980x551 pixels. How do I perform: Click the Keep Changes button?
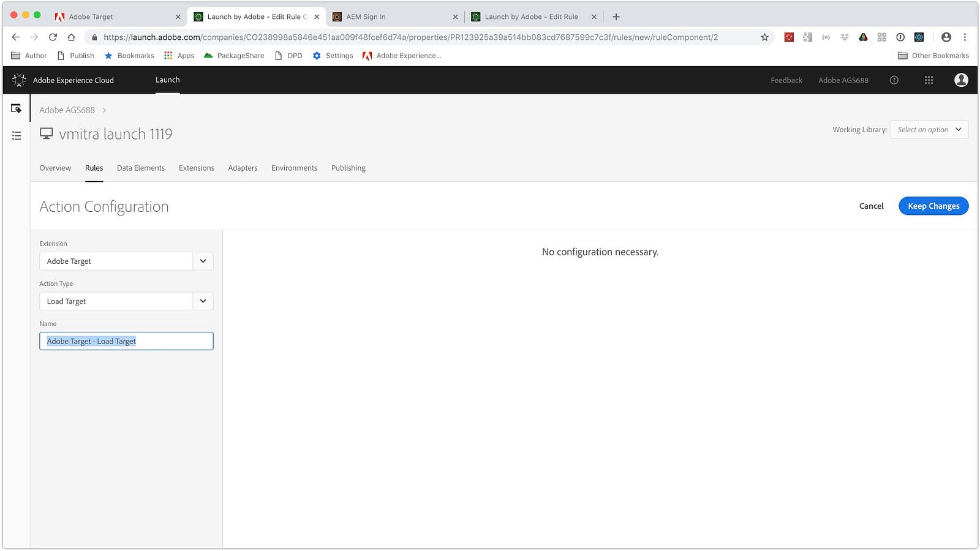point(933,206)
